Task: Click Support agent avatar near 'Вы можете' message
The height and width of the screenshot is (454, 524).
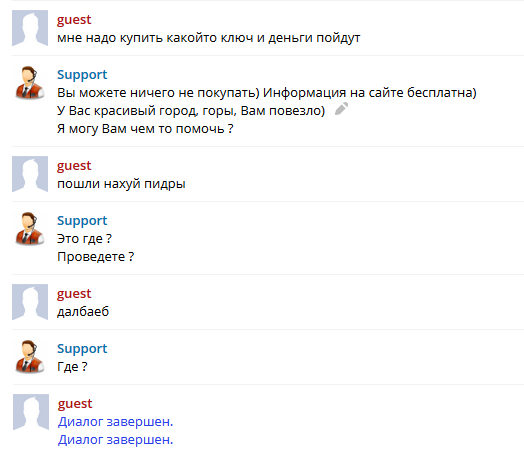Action: click(30, 83)
